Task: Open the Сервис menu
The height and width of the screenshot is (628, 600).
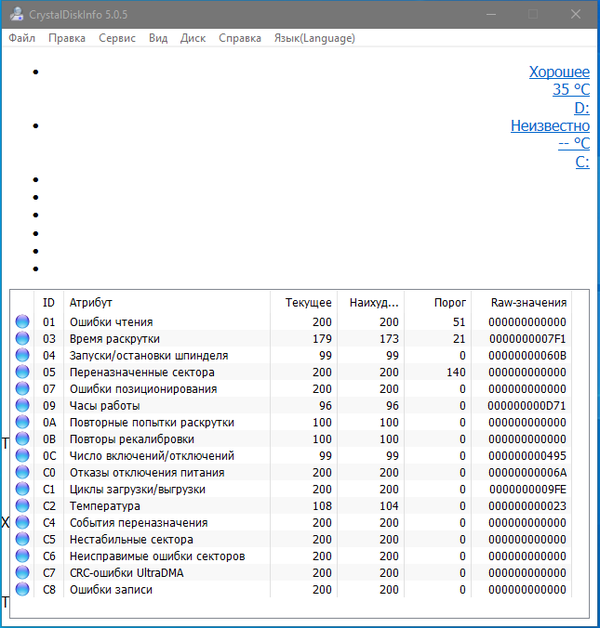Action: [118, 38]
